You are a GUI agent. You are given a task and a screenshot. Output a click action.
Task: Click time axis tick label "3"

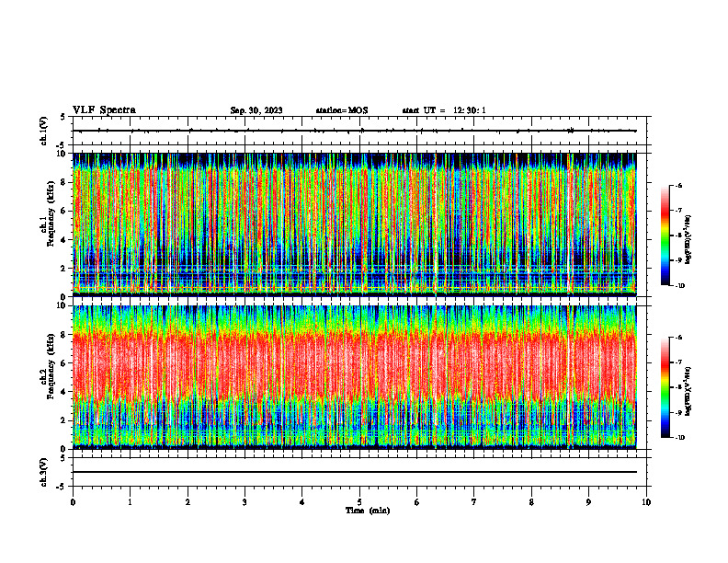coord(245,502)
